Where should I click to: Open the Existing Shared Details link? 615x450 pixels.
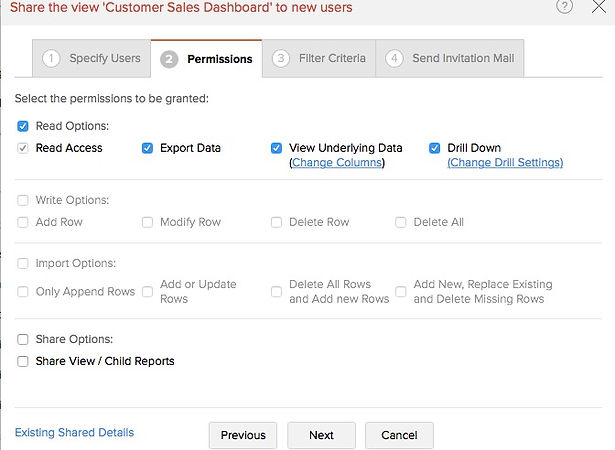pos(74,433)
